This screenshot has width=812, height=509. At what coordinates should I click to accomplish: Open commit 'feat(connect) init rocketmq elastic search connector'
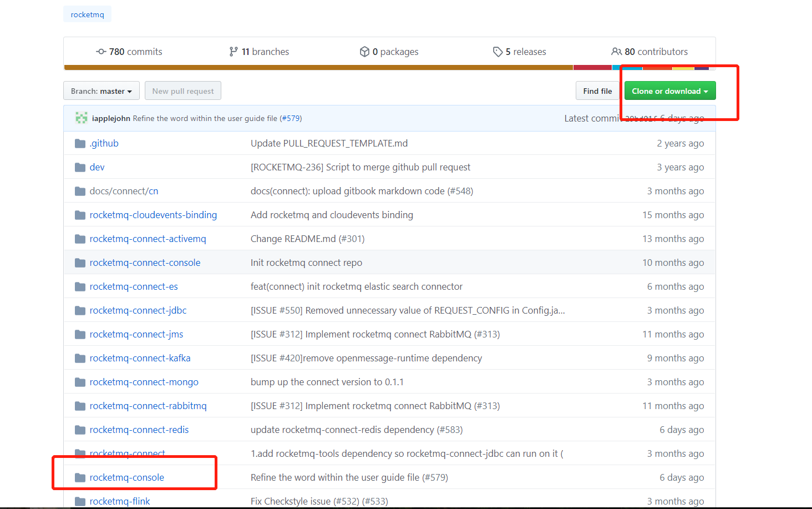coord(357,286)
